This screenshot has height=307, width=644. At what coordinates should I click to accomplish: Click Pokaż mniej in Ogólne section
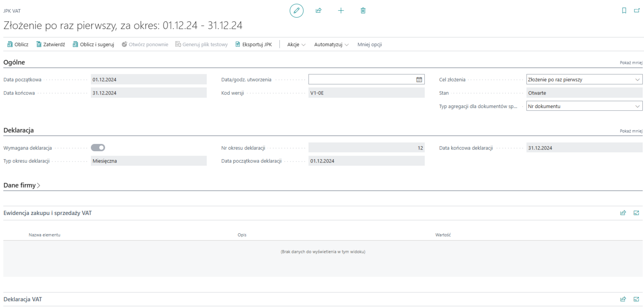tap(631, 63)
